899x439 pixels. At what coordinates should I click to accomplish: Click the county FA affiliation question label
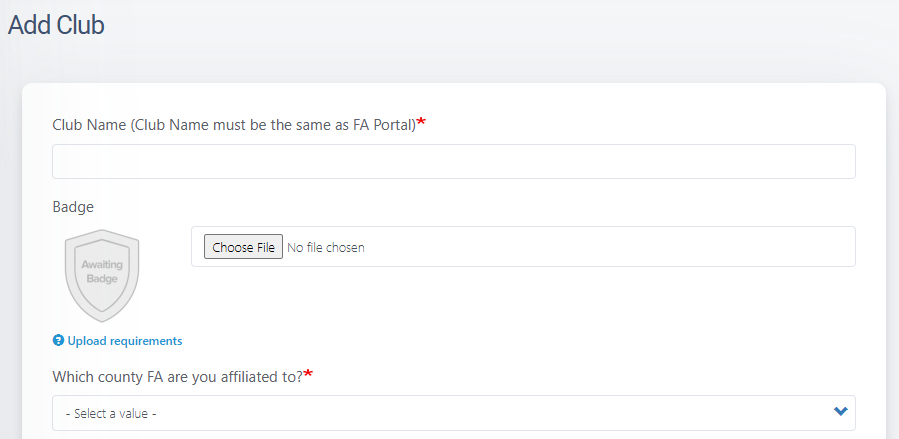point(177,376)
